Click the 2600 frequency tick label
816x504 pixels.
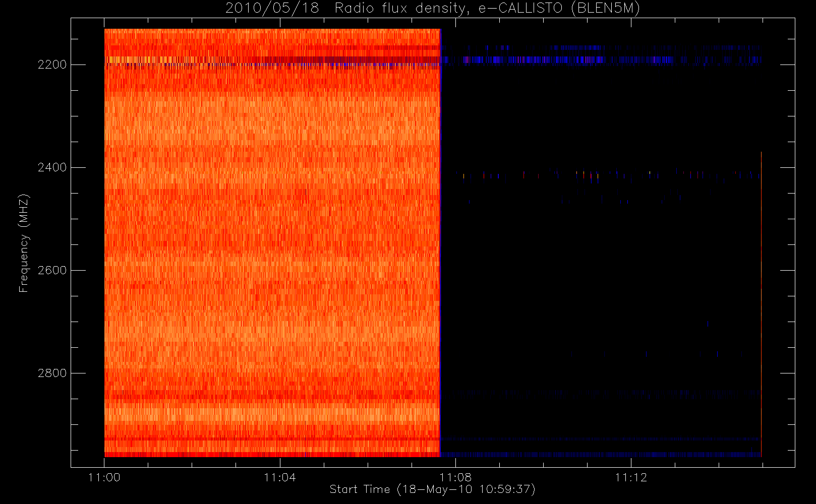tap(52, 270)
